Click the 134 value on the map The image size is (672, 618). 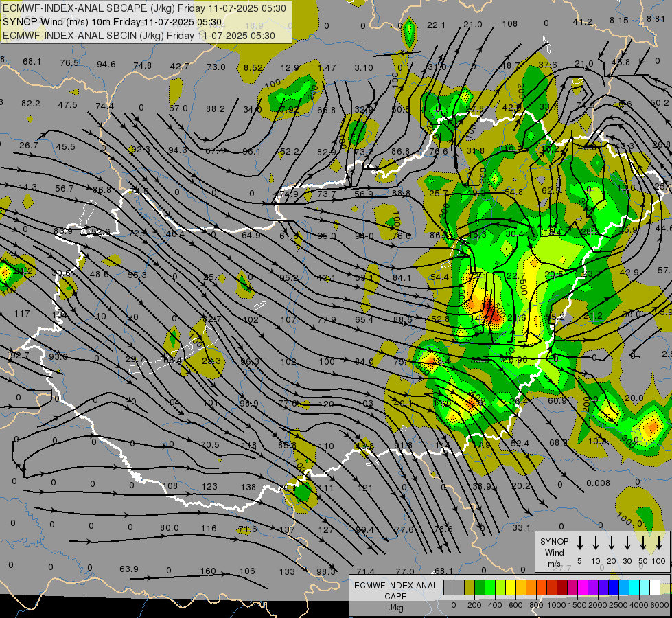click(x=60, y=315)
